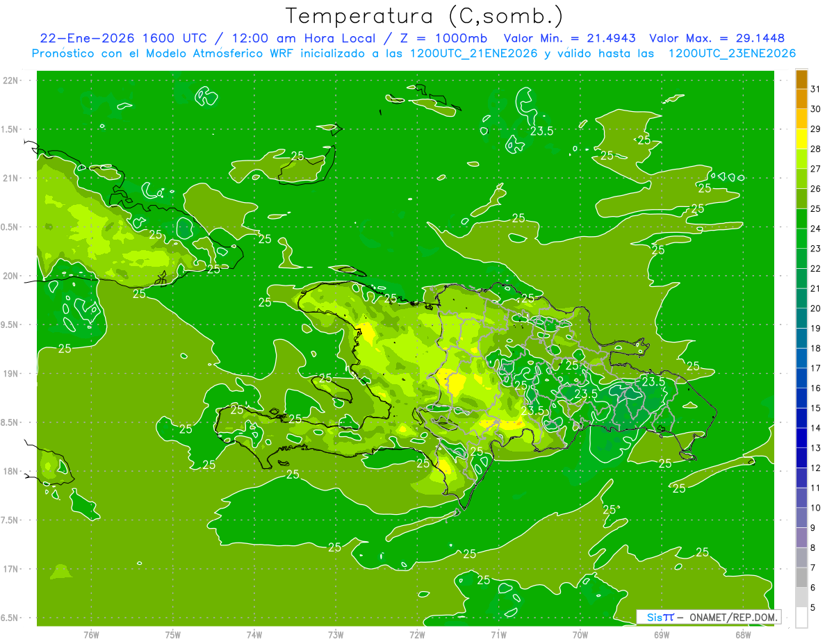Click the "20N" latitude axis label

coord(12,276)
